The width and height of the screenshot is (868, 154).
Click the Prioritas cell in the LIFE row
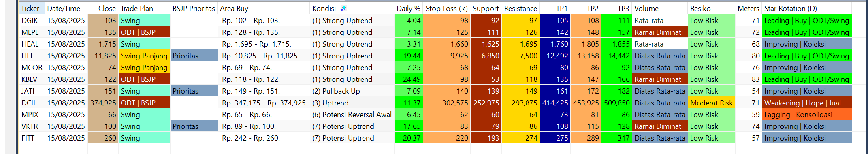pos(194,56)
